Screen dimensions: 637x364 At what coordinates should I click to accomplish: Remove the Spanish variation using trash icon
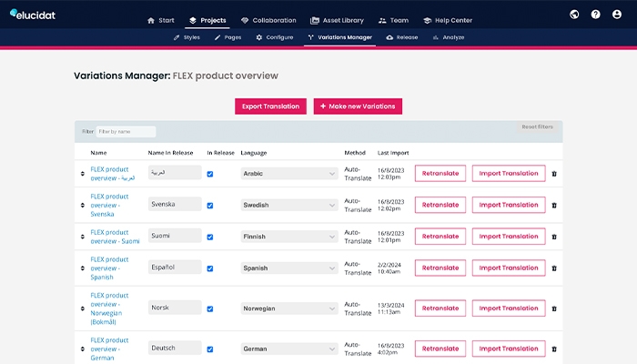point(554,268)
